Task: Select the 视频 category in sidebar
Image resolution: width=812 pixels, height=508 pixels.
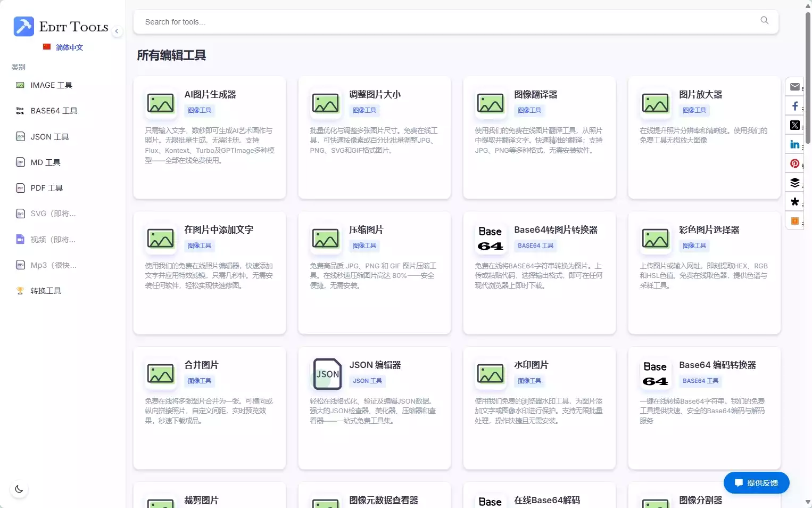Action: point(46,240)
